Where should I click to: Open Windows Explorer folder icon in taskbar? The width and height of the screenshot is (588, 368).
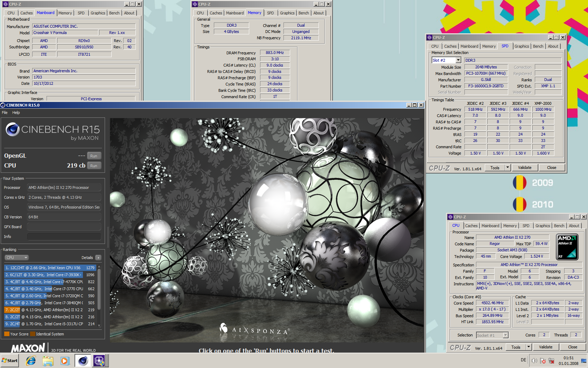tap(48, 360)
